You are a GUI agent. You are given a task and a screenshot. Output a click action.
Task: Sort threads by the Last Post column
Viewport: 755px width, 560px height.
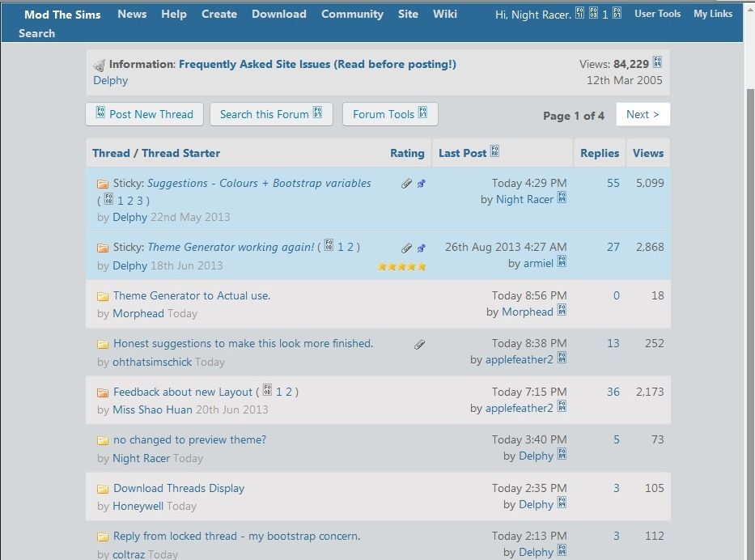point(462,152)
